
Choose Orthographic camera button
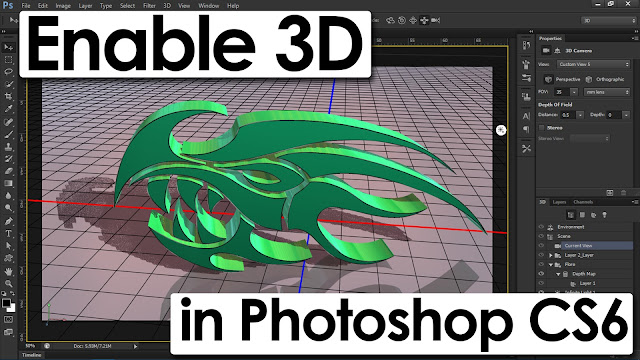pos(605,79)
